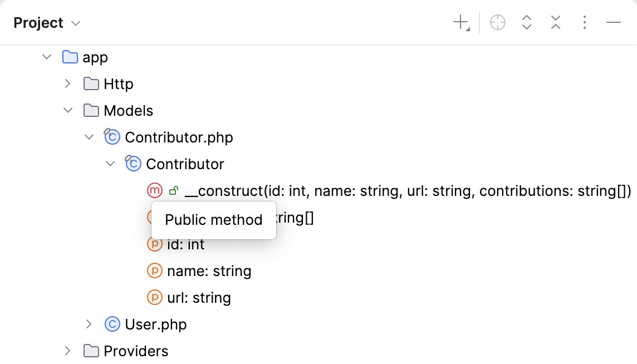This screenshot has height=364, width=637.
Task: Click the class icon beside Contributor
Action: click(133, 164)
